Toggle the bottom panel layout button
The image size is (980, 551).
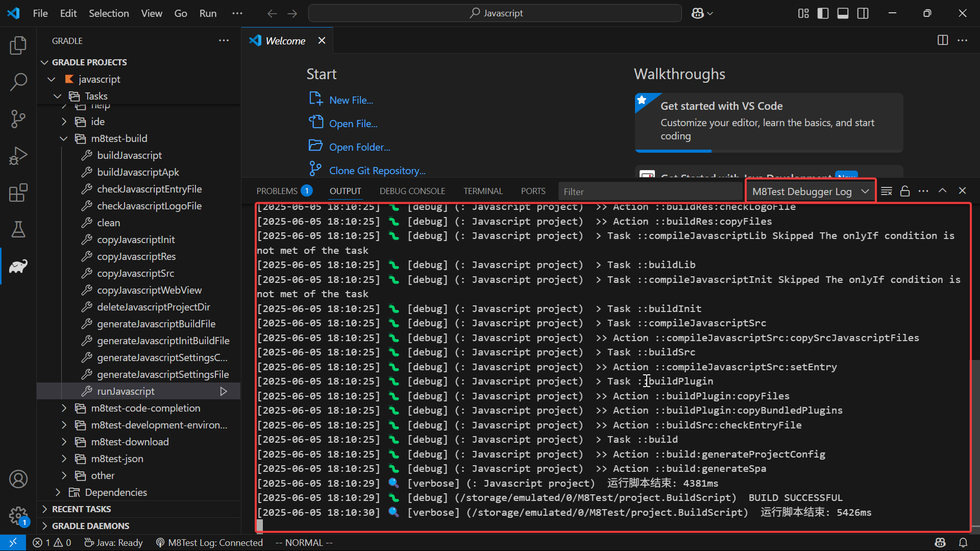pyautogui.click(x=843, y=13)
